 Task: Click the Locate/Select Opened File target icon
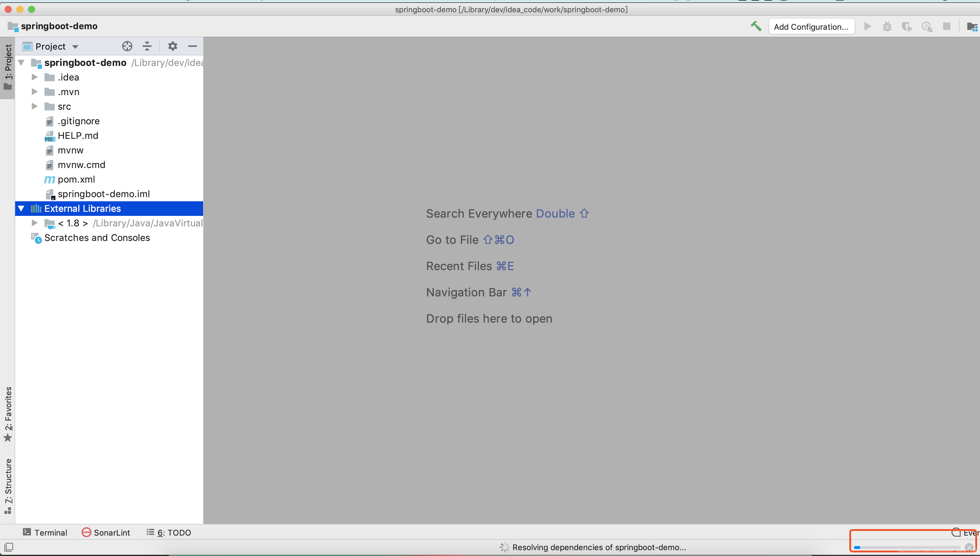coord(127,46)
